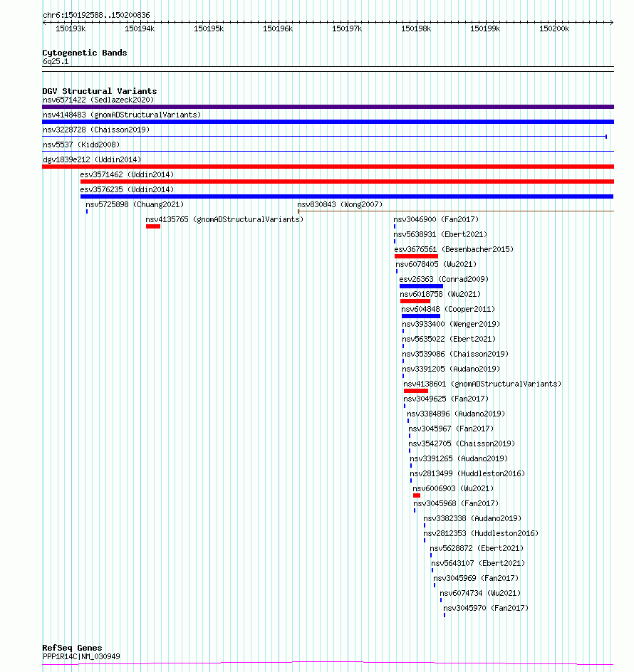
Task: Click the nsv3228728 (Chaisson2019) label
Action: pyautogui.click(x=96, y=130)
